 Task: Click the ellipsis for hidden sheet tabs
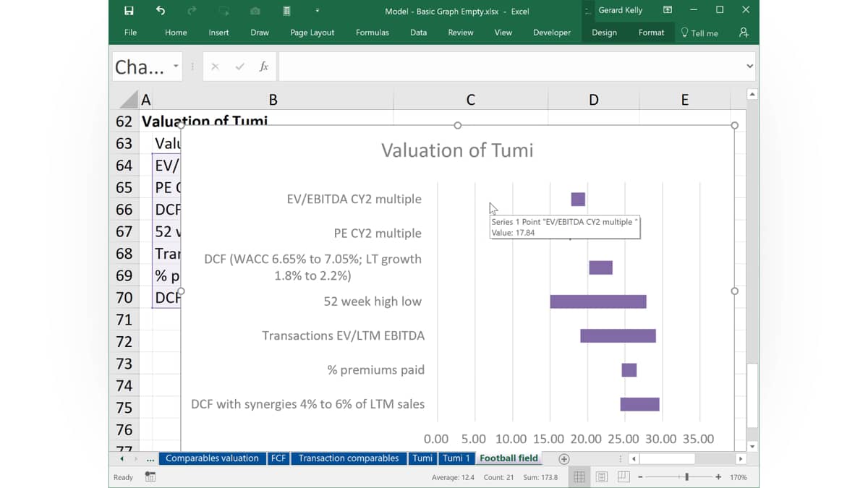[150, 458]
